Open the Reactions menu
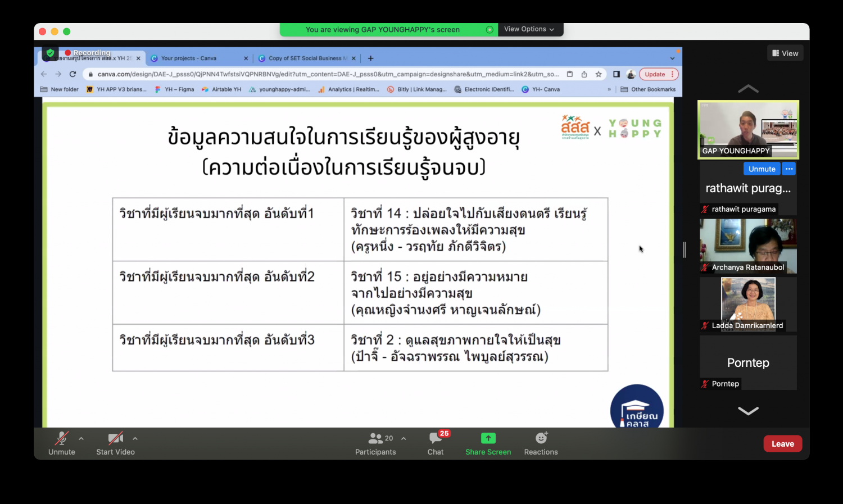The height and width of the screenshot is (504, 843). 541,443
